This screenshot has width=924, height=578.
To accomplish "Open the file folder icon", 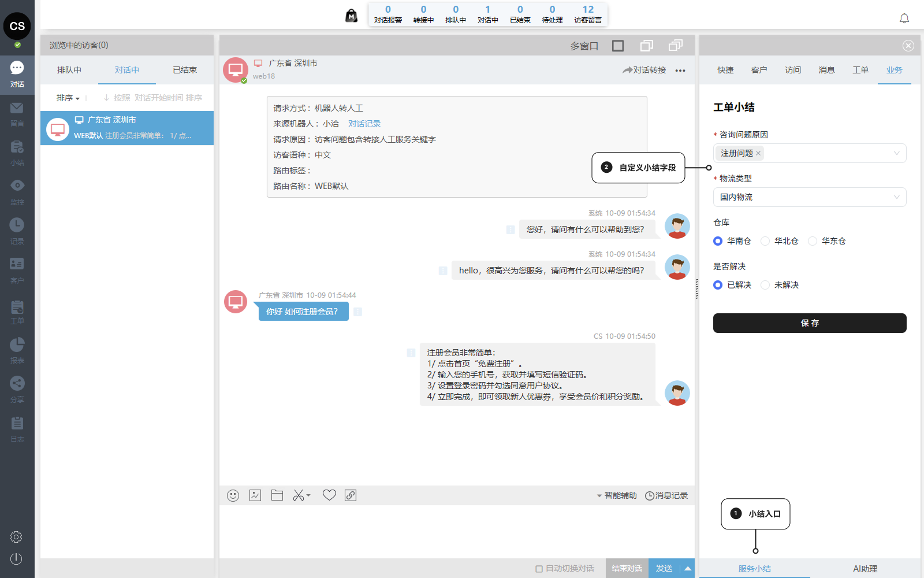I will (x=277, y=495).
